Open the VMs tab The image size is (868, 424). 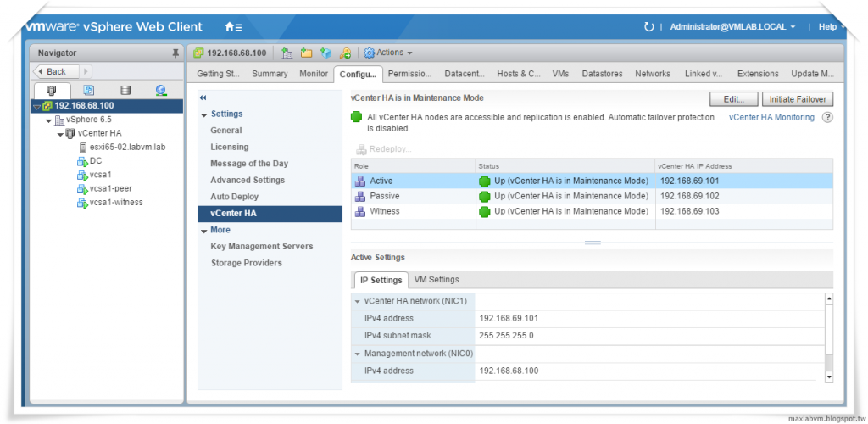tap(560, 74)
